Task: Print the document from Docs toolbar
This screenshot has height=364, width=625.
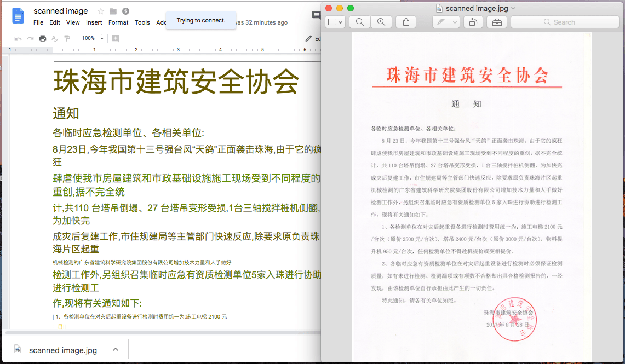Action: click(x=43, y=39)
